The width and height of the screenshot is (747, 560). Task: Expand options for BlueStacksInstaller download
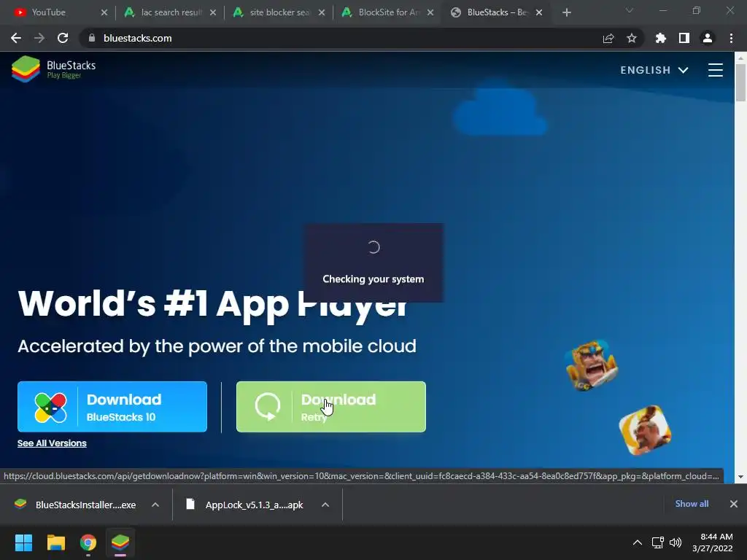155,505
